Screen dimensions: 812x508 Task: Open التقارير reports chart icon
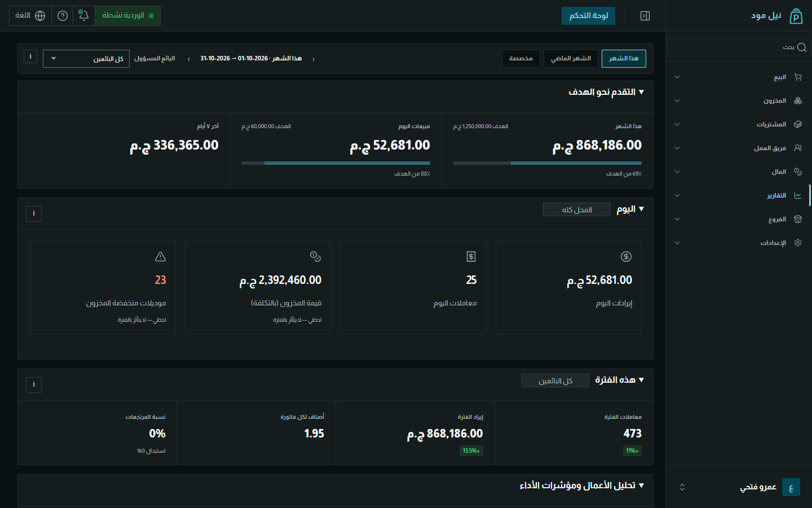click(x=798, y=195)
